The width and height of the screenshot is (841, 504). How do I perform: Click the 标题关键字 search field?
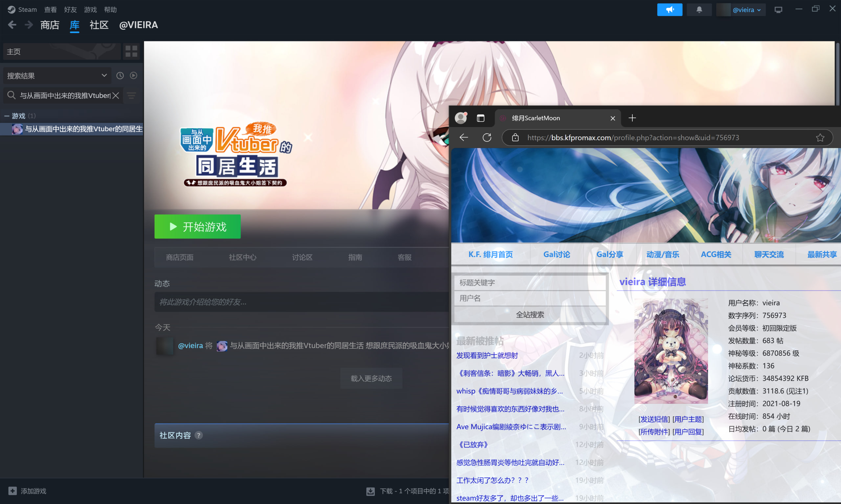click(x=530, y=283)
